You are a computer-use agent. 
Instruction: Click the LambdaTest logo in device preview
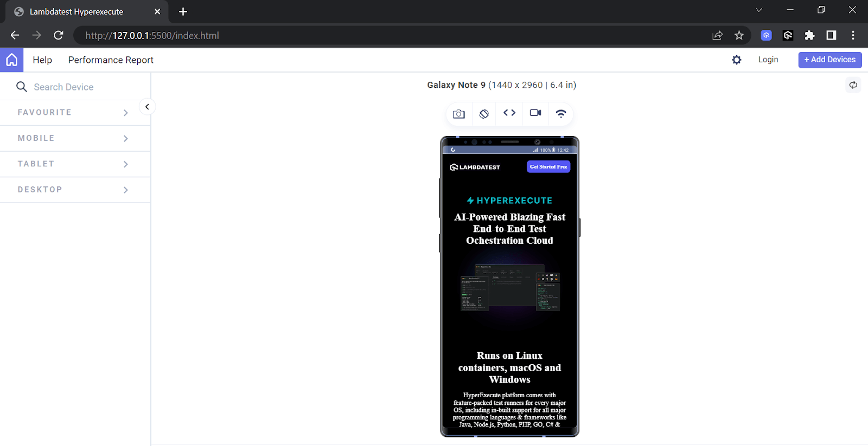[475, 167]
